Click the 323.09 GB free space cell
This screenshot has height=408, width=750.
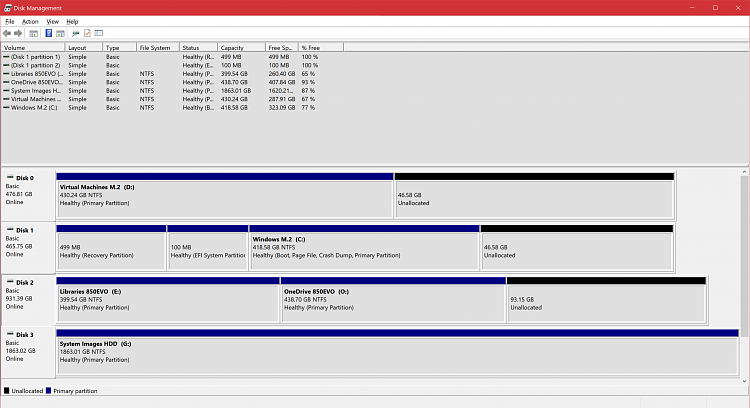click(x=282, y=108)
